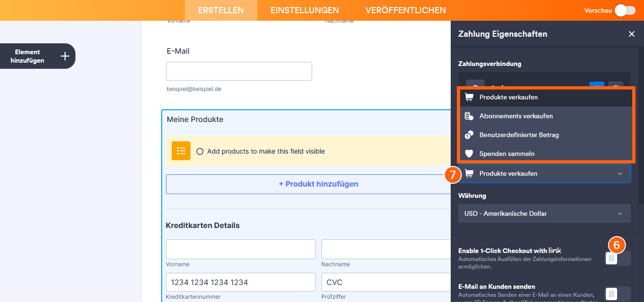Viewport: 644px width, 302px height.
Task: Click the coins icon next to Abonnements verkaufen
Action: (x=469, y=115)
